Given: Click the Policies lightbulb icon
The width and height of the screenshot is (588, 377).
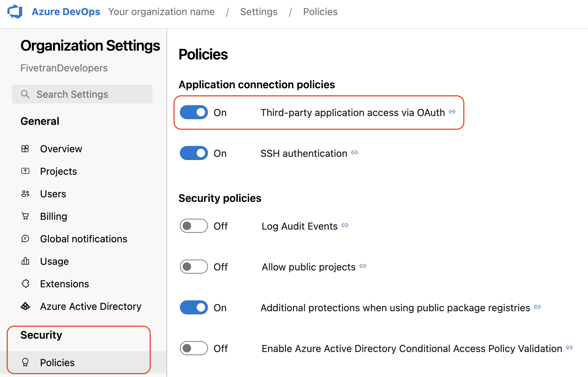Looking at the screenshot, I should [25, 363].
